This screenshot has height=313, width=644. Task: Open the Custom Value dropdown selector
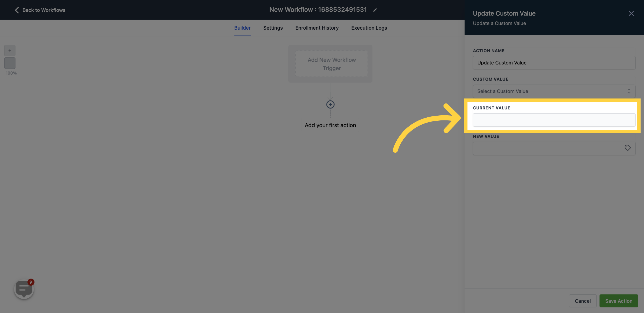point(554,91)
